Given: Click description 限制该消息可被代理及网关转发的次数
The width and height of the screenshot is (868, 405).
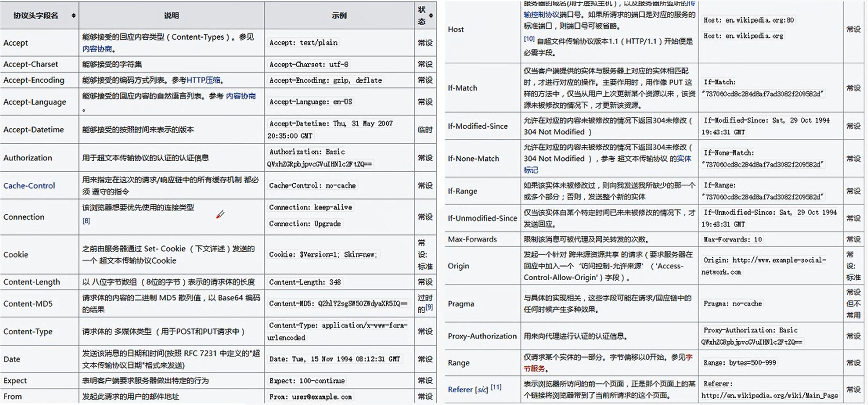Looking at the screenshot, I should (587, 239).
